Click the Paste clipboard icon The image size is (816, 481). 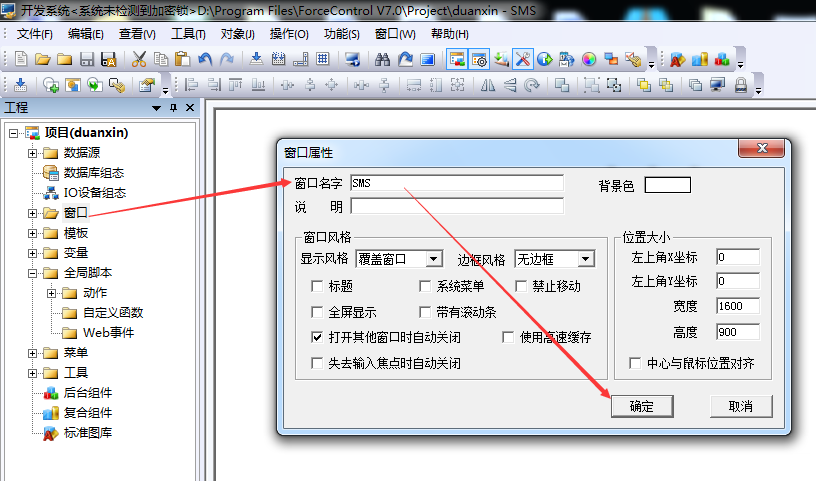(183, 59)
